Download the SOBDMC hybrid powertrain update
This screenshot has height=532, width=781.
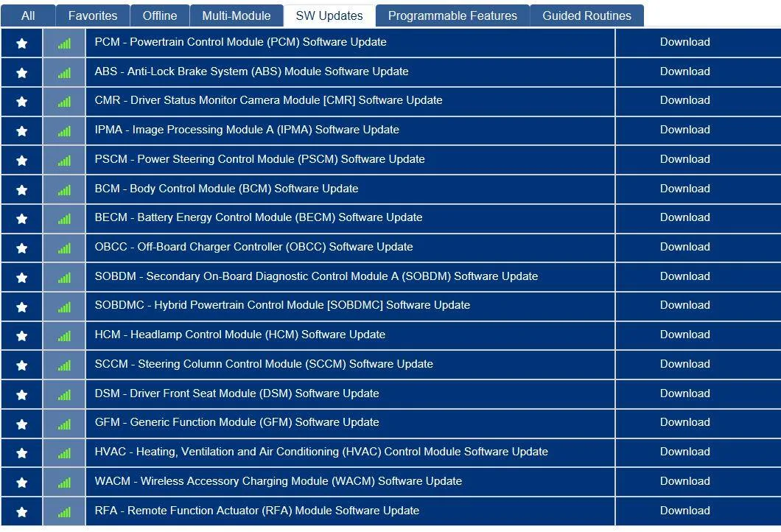[x=685, y=305]
